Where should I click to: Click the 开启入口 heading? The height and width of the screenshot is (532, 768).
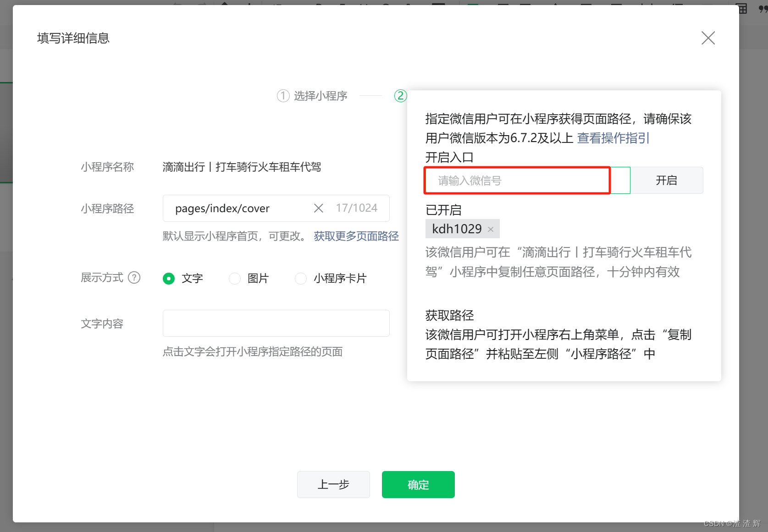tap(449, 157)
